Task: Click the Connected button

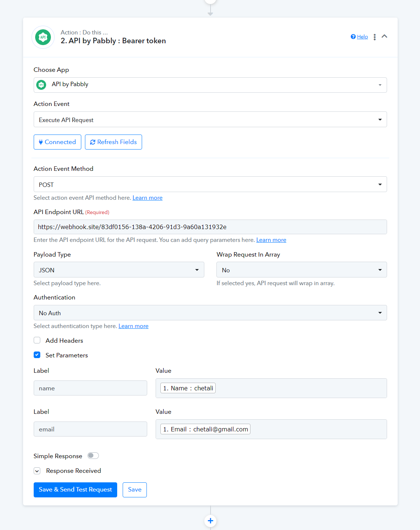Action: point(57,142)
